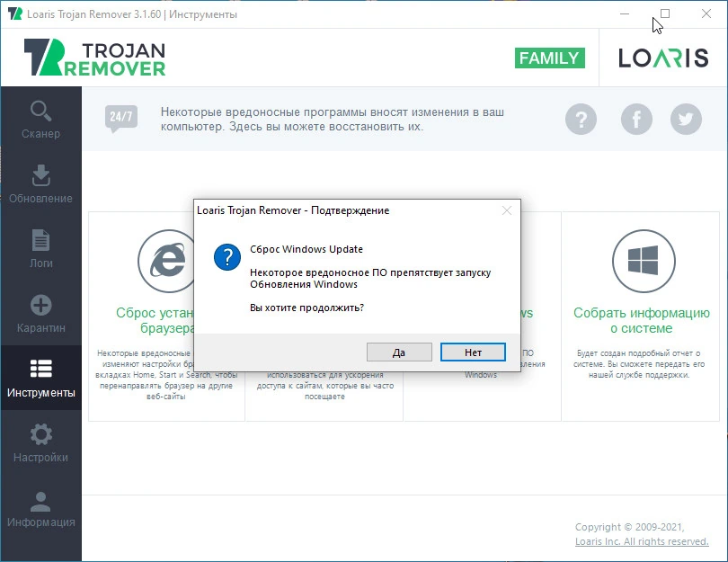Click the blue question icon in dialog

[227, 257]
